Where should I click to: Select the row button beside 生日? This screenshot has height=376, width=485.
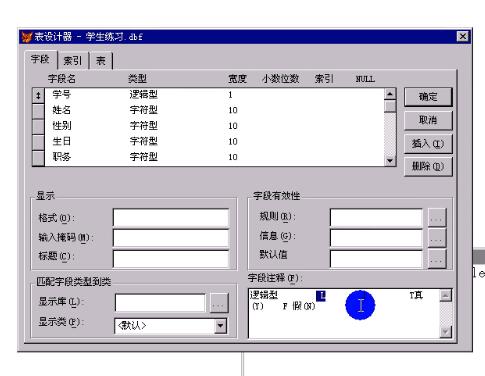38,142
